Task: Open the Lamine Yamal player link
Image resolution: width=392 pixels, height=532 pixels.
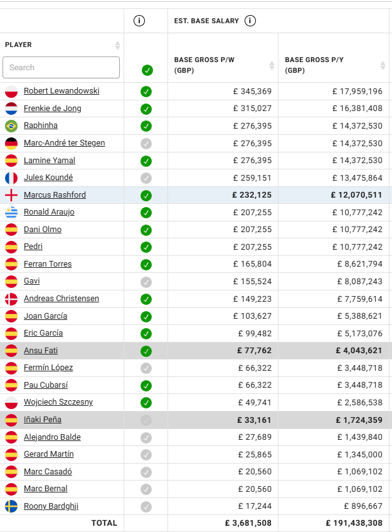Action: pos(48,160)
